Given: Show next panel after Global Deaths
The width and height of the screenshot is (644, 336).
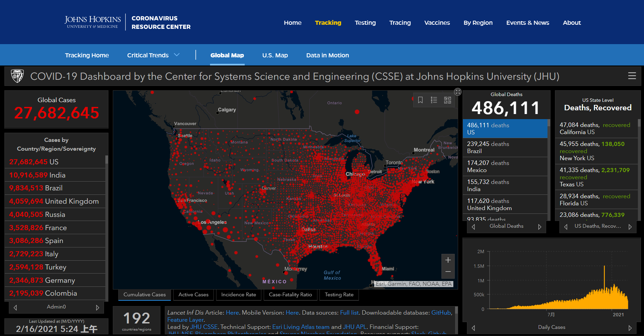Looking at the screenshot, I should 540,227.
